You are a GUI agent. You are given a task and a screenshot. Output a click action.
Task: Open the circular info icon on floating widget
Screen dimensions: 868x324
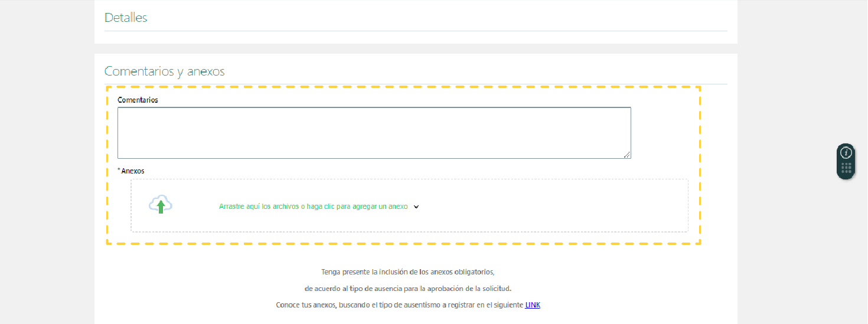coord(846,153)
